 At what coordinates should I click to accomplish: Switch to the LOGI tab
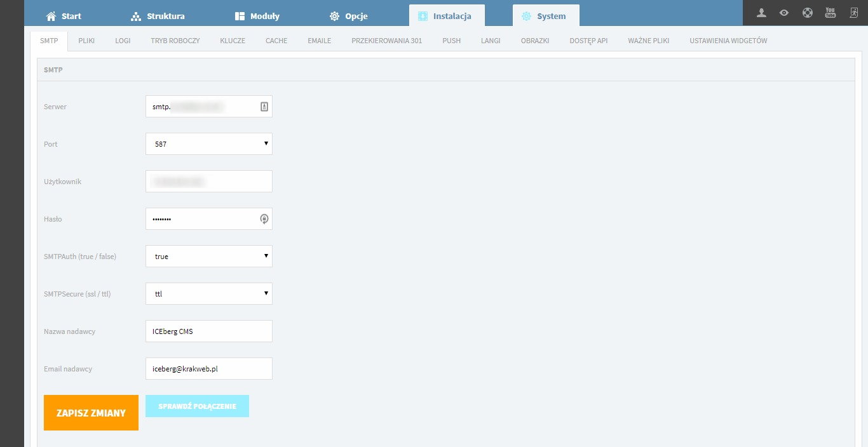click(123, 41)
